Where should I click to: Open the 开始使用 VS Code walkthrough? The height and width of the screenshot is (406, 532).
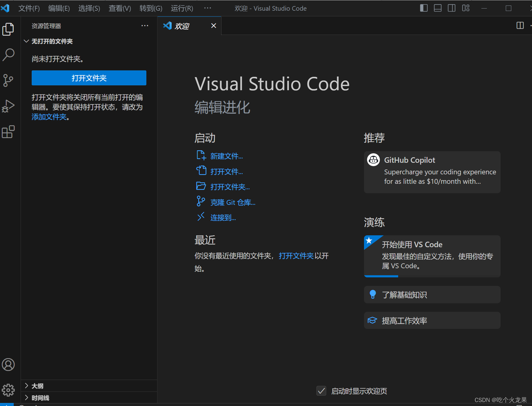432,256
